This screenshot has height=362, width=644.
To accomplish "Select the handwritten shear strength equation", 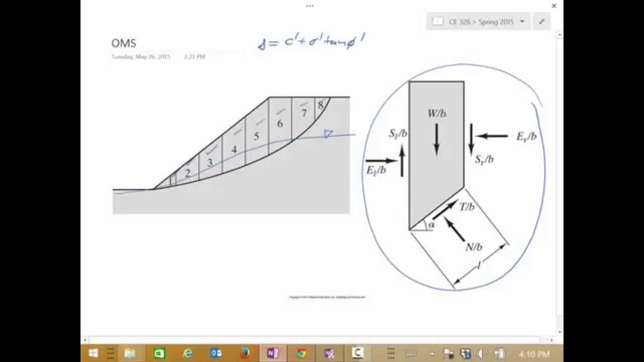I will click(x=311, y=42).
